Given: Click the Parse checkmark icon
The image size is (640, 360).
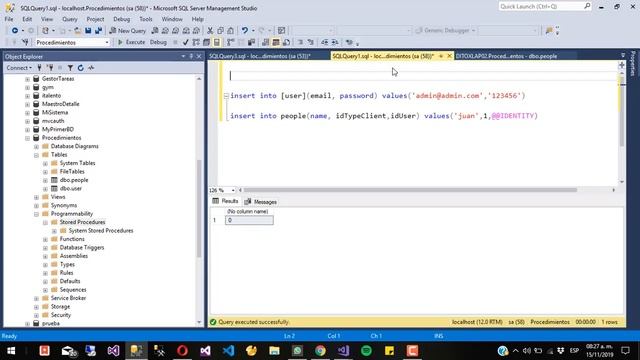Looking at the screenshot, I should click(186, 42).
